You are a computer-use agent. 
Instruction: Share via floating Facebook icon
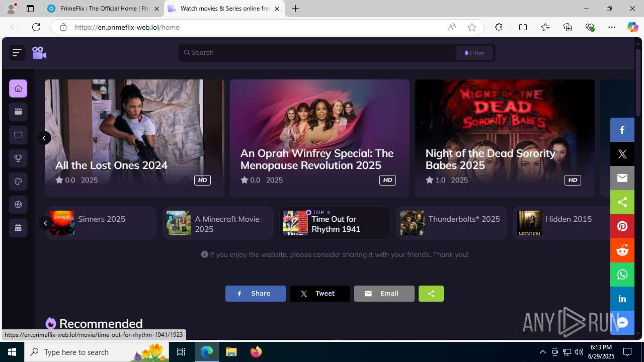click(622, 130)
